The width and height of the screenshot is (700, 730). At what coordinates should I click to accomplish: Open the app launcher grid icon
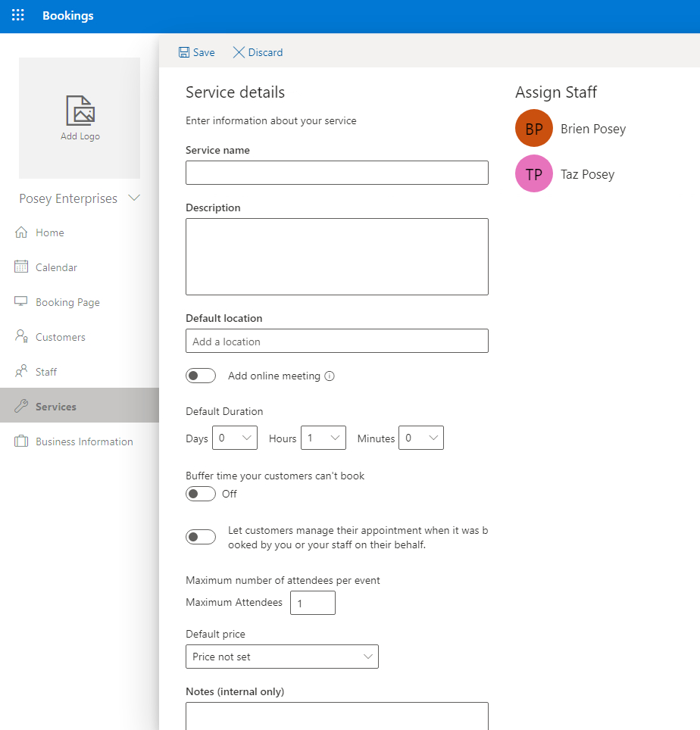point(17,15)
